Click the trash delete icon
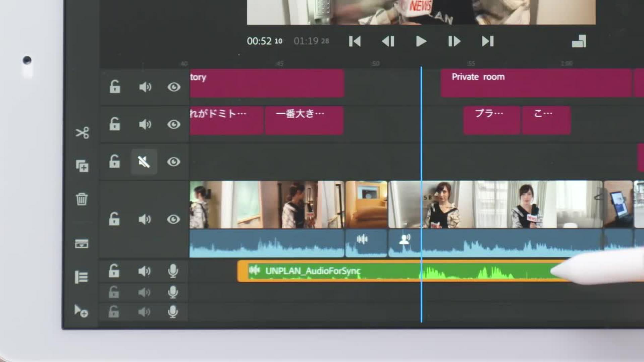The width and height of the screenshot is (644, 362). pyautogui.click(x=82, y=199)
